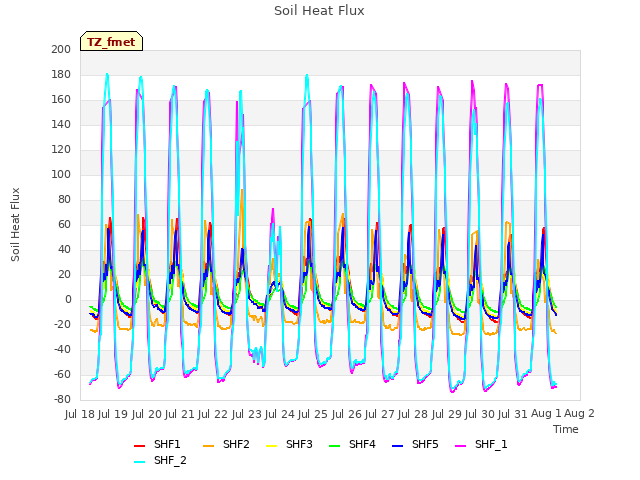Click the 160 y-axis tick label
The height and width of the screenshot is (480, 640).
(x=61, y=100)
